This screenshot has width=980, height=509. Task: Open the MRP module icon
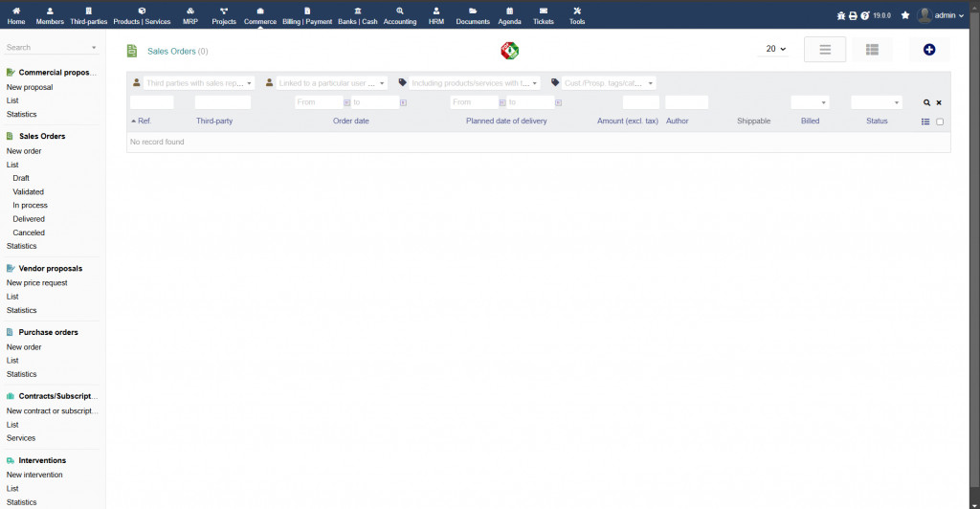click(x=190, y=11)
